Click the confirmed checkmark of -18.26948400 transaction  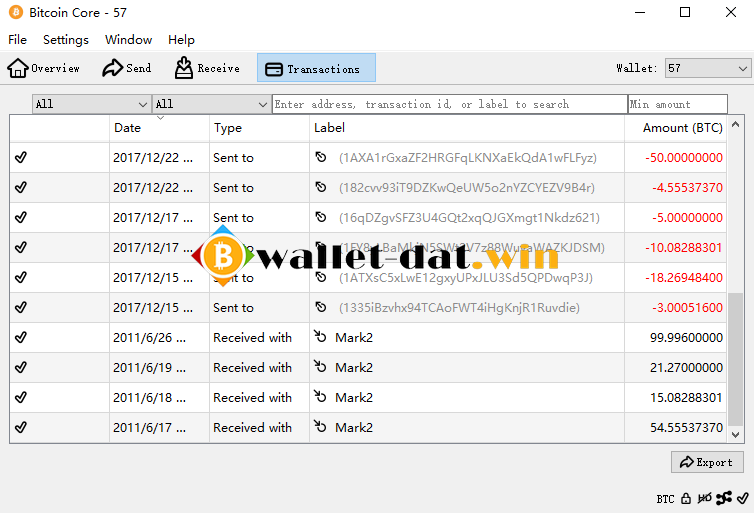point(21,277)
